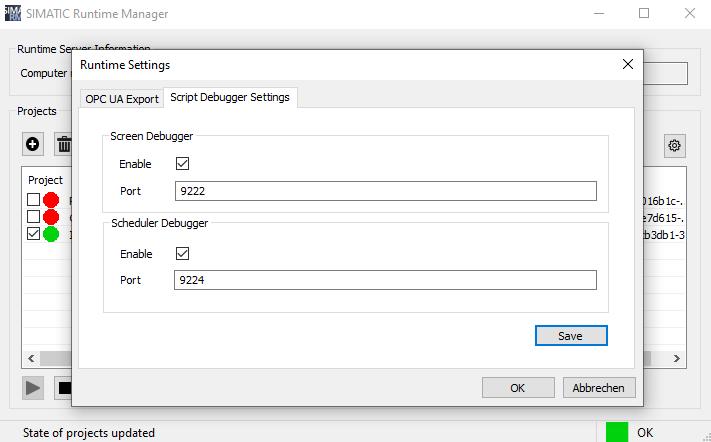The image size is (711, 442).
Task: Uncheck the third project row checkbox
Action: (x=33, y=234)
